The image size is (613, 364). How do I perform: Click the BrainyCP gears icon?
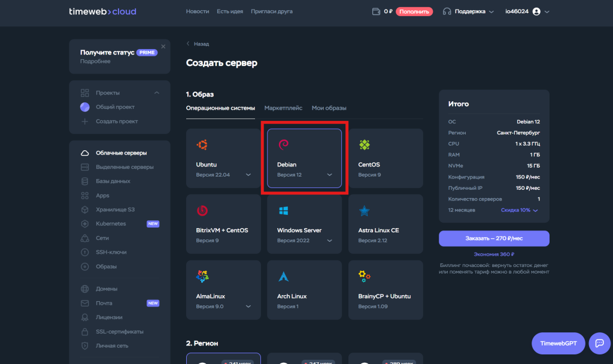click(x=365, y=276)
